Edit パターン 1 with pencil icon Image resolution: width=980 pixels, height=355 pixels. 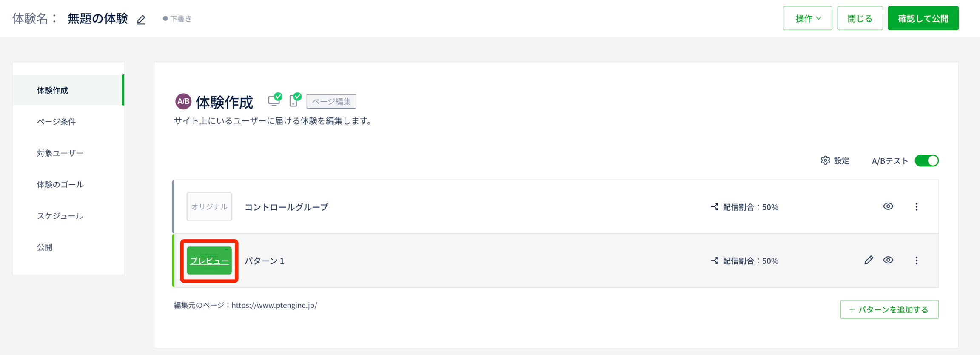(869, 260)
